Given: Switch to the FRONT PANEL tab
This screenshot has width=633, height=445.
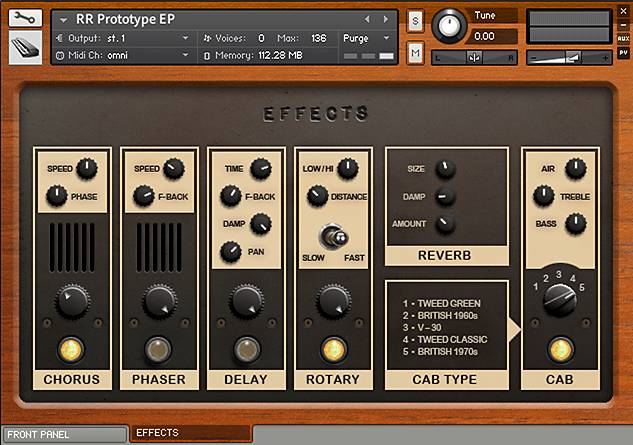Looking at the screenshot, I should click(x=65, y=435).
